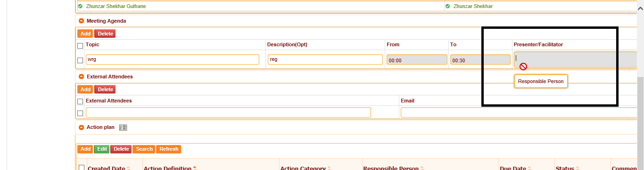The image size is (644, 170).
Task: Add a new External Attendees row
Action: pyautogui.click(x=85, y=89)
